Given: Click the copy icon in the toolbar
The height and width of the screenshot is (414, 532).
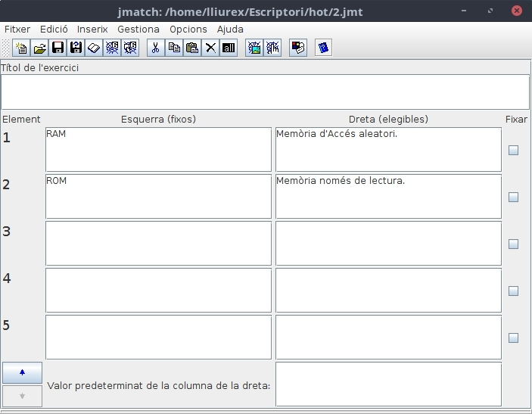Looking at the screenshot, I should 174,48.
